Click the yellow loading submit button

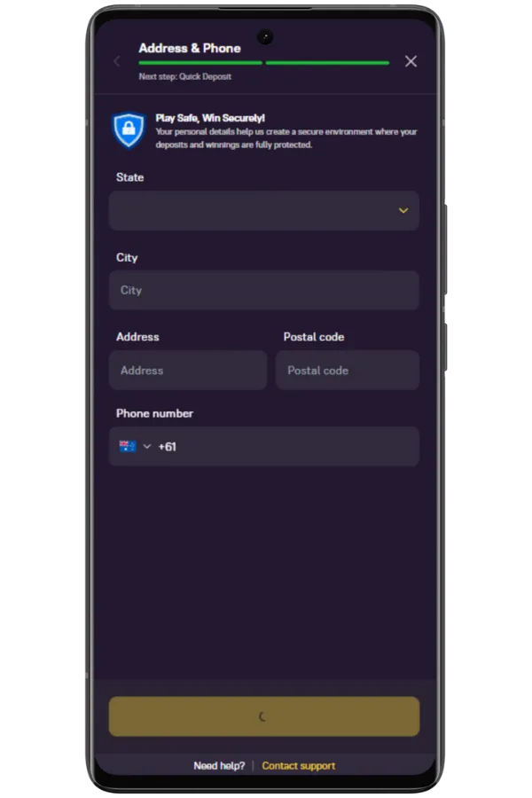(x=264, y=716)
